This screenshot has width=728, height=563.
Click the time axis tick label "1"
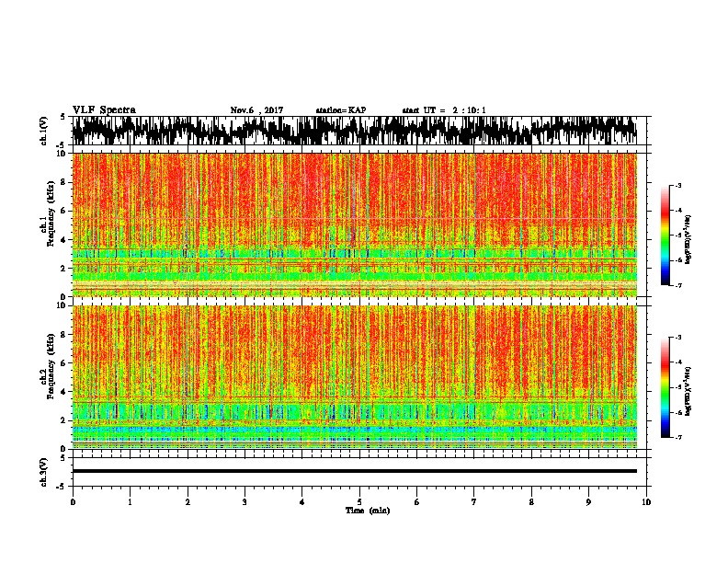[x=130, y=502]
